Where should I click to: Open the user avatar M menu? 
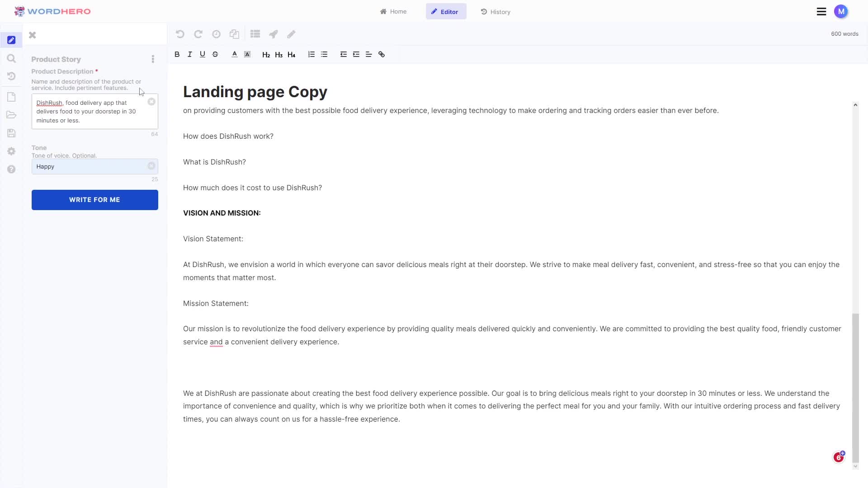(x=841, y=12)
